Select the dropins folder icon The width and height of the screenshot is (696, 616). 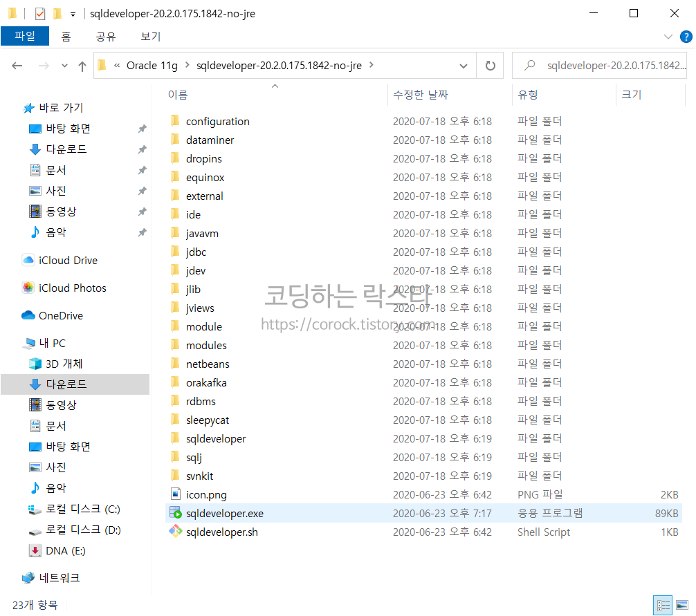tap(176, 158)
